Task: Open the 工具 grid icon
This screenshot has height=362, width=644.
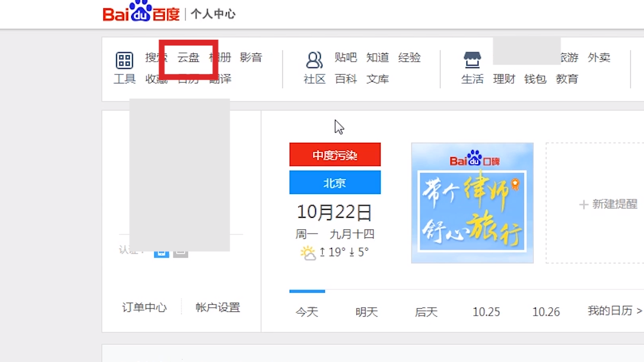Action: (125, 60)
